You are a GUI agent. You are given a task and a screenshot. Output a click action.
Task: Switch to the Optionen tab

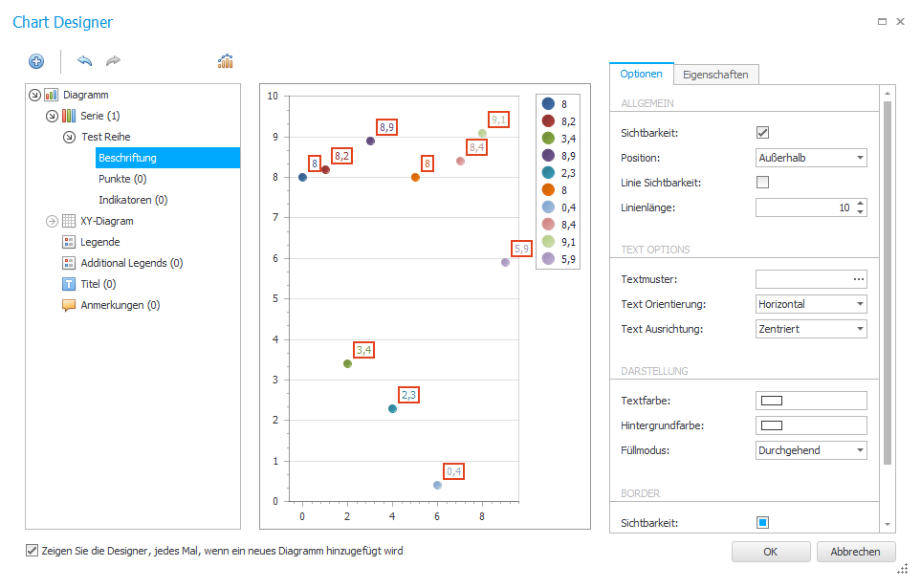point(642,74)
